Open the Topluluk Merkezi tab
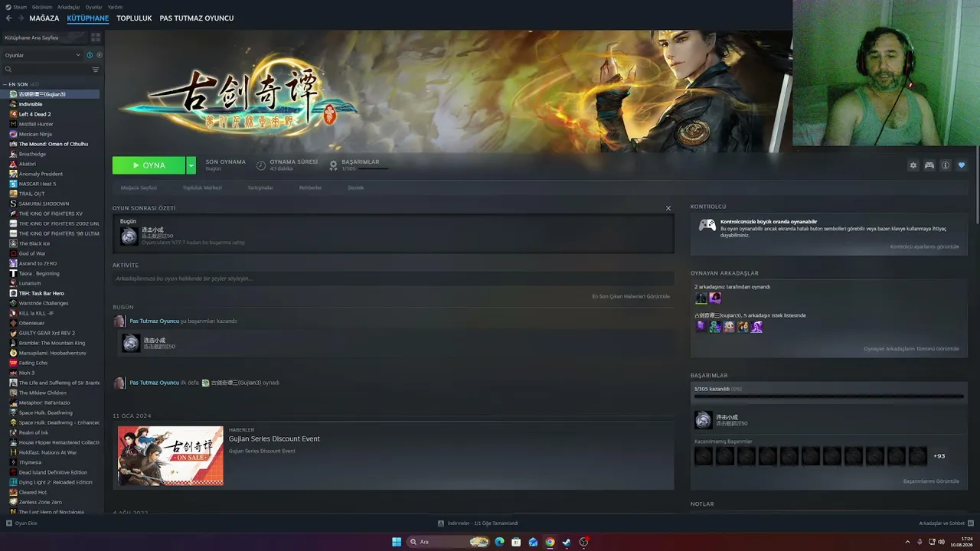Viewport: 980px width, 551px height. 202,187
